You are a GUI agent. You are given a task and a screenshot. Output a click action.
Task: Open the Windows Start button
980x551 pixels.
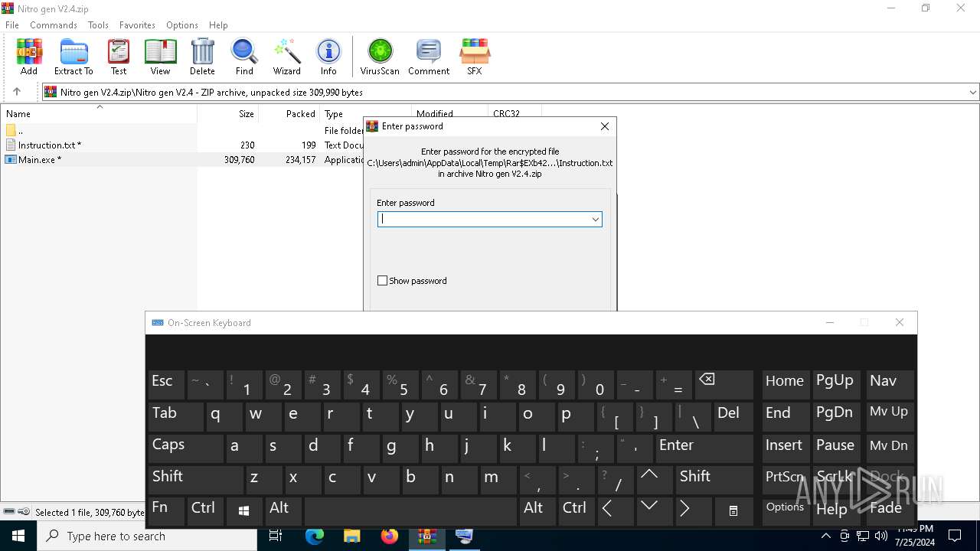18,536
